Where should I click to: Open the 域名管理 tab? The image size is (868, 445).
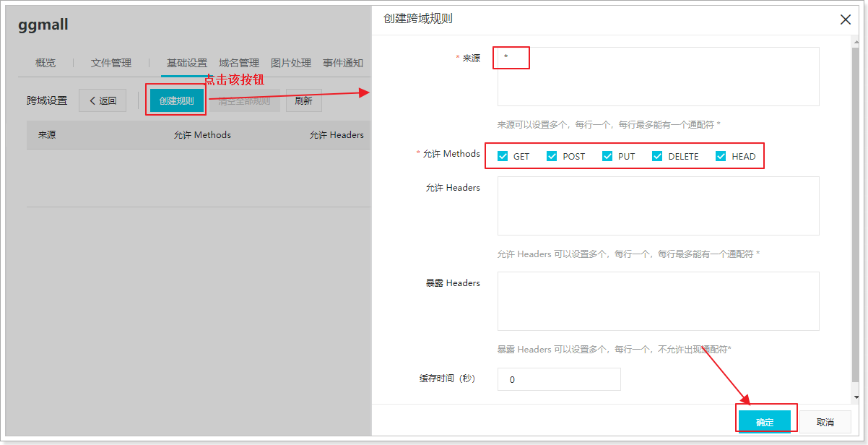(x=239, y=63)
